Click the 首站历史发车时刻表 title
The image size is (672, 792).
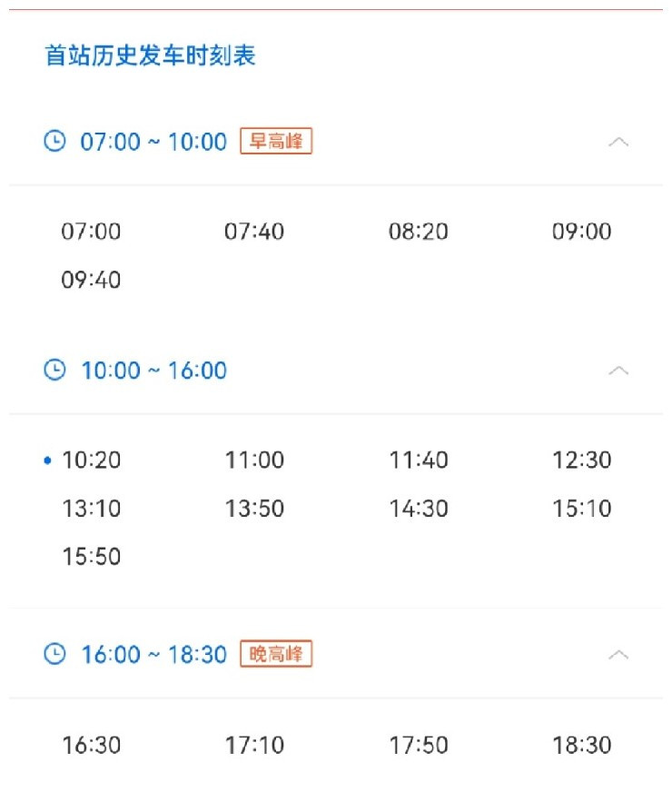150,55
